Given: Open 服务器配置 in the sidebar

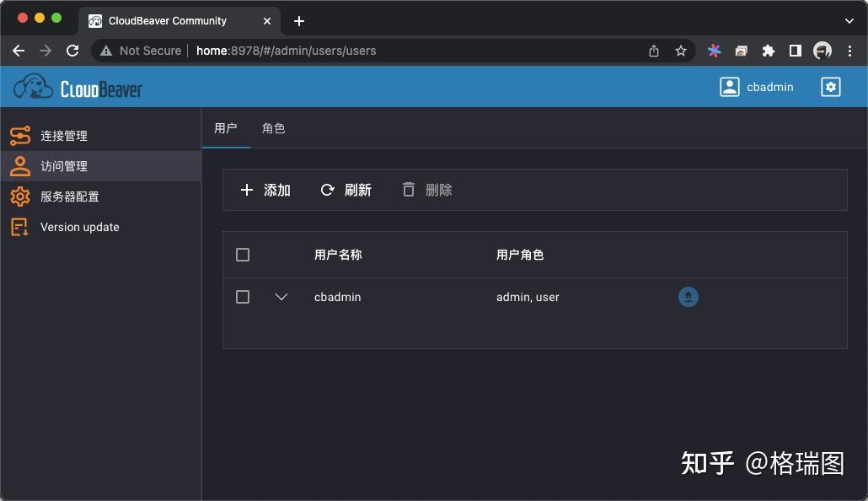Looking at the screenshot, I should pyautogui.click(x=100, y=197).
